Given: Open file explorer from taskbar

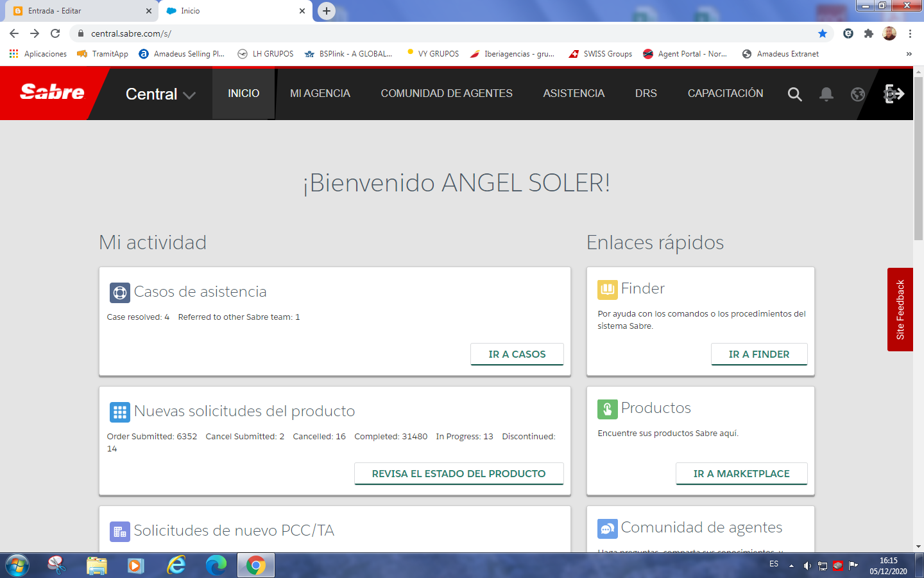Looking at the screenshot, I should (x=96, y=565).
